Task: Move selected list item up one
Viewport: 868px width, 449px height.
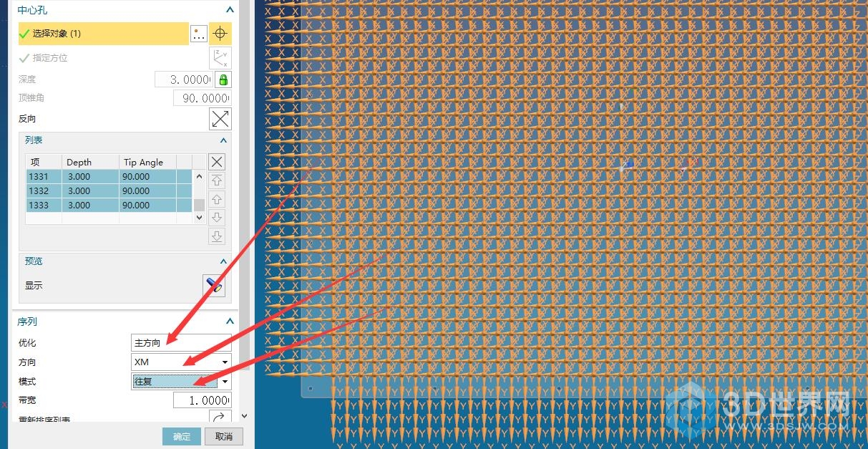Action: pyautogui.click(x=217, y=199)
